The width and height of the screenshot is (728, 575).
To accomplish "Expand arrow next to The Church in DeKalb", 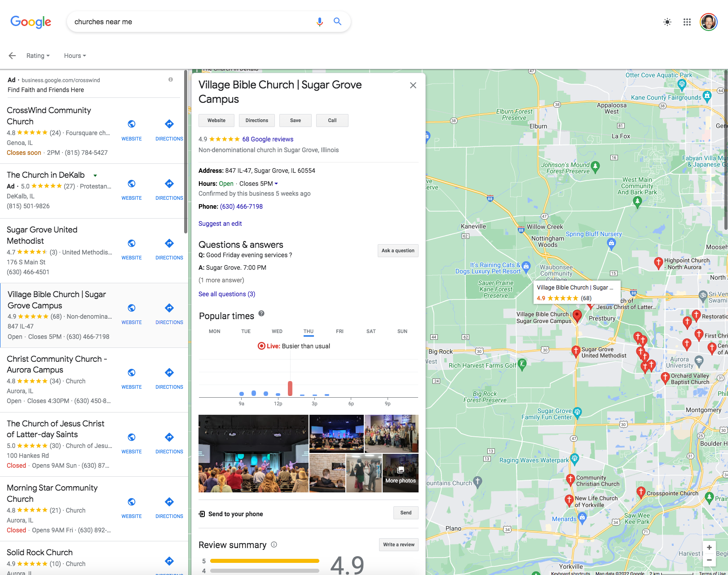I will point(95,176).
